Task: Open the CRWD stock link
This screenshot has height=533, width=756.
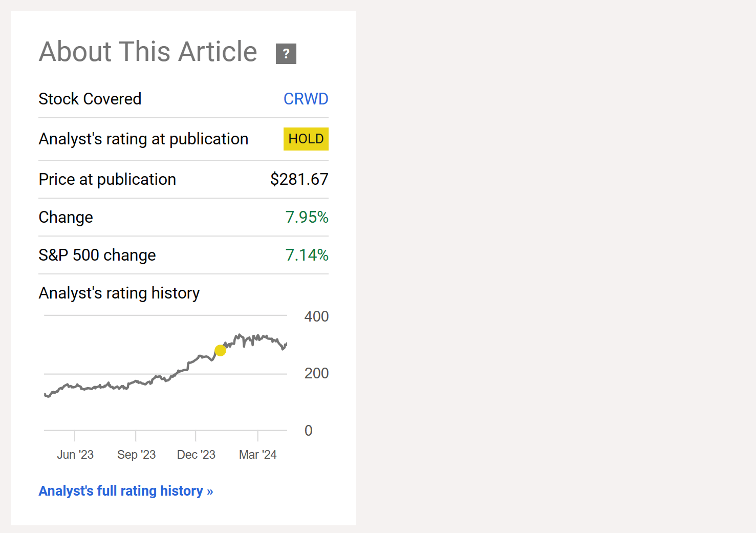Action: tap(306, 99)
